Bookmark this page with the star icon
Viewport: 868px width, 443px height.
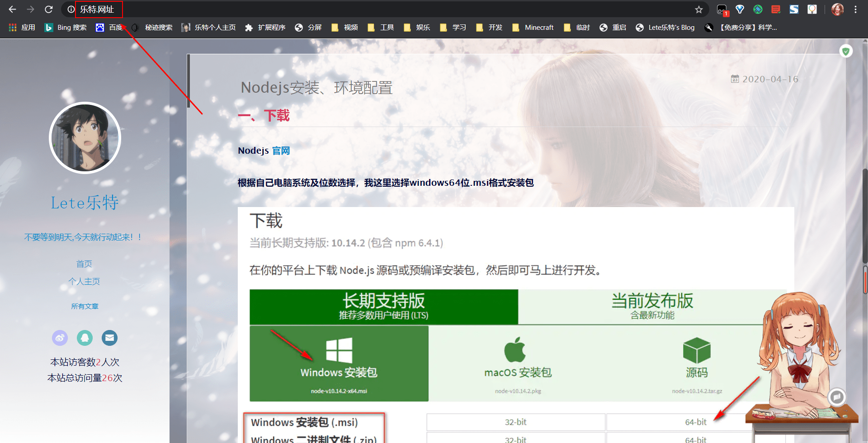click(699, 9)
